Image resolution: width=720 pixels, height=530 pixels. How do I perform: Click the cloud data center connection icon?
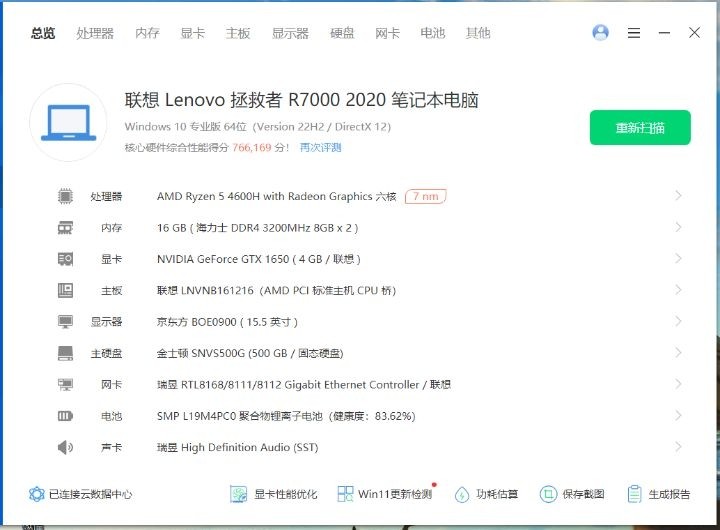click(37, 494)
